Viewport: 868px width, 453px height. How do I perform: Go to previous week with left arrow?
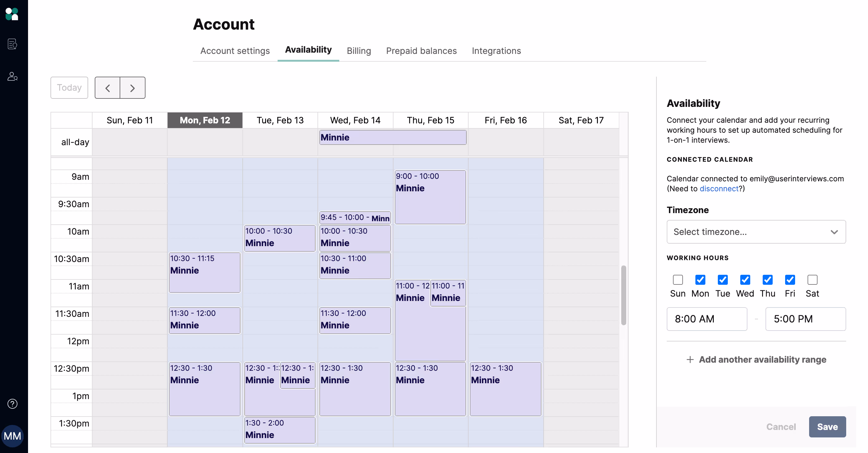click(107, 88)
